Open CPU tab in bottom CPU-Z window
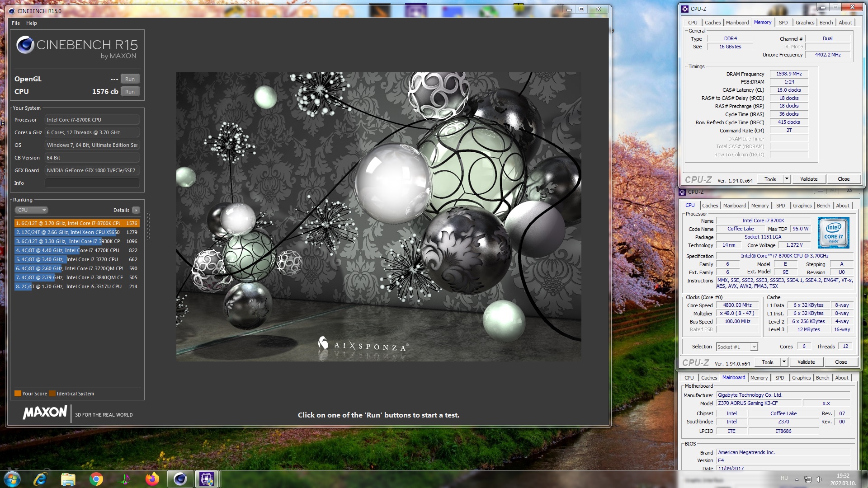Screen dimensions: 868x488 click(689, 378)
